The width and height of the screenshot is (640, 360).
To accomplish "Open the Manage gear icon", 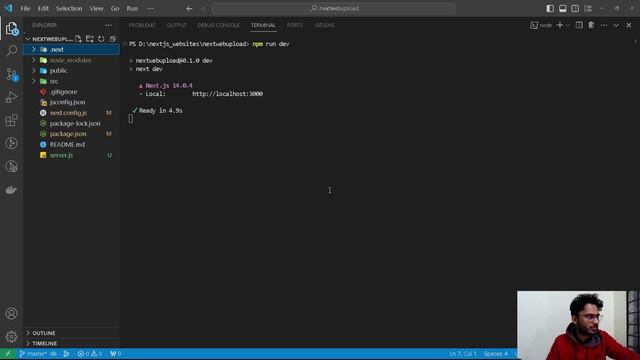I will (11, 336).
